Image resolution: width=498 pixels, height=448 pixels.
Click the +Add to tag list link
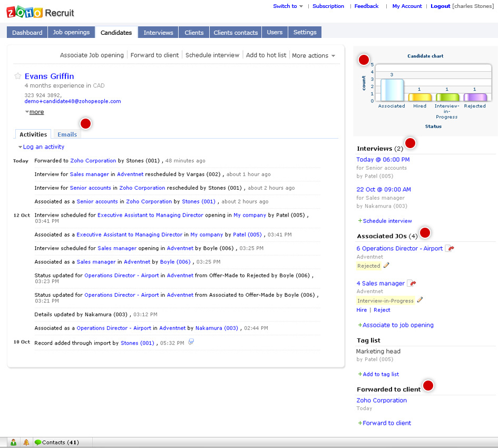[378, 374]
